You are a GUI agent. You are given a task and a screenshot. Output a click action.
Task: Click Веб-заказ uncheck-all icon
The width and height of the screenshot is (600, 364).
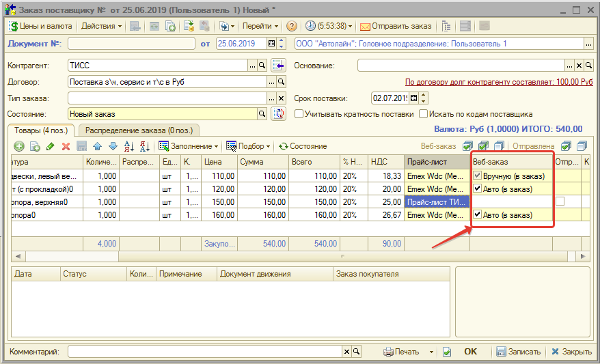coord(499,146)
